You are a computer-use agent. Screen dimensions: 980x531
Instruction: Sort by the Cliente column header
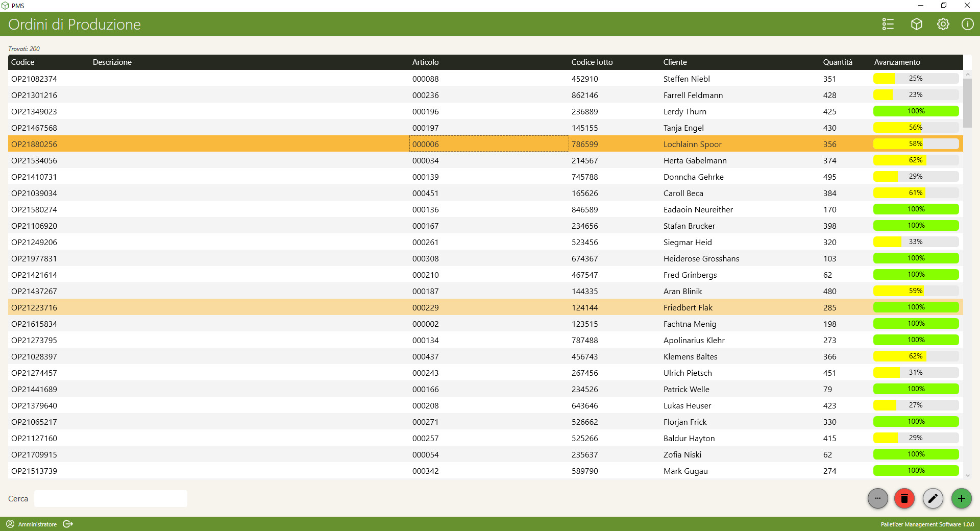click(675, 62)
